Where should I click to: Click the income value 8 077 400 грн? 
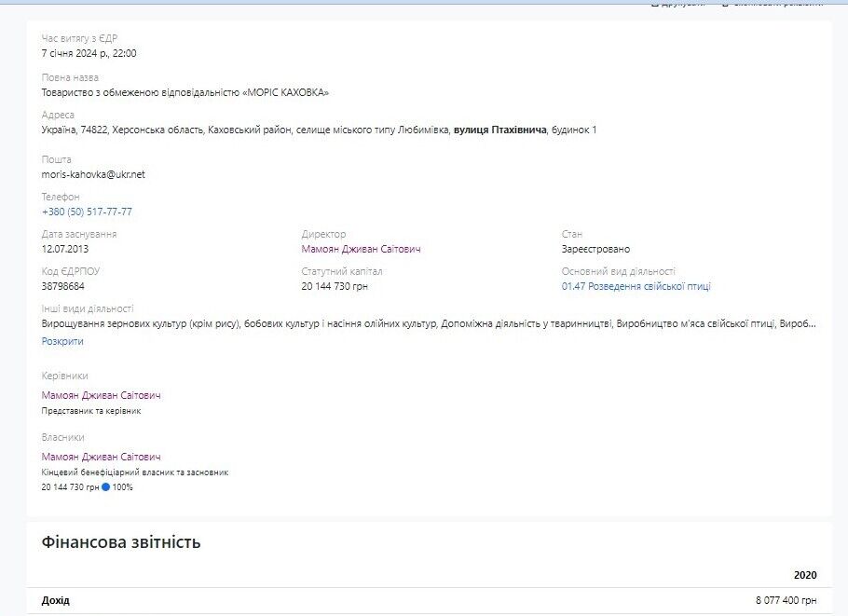pyautogui.click(x=786, y=600)
